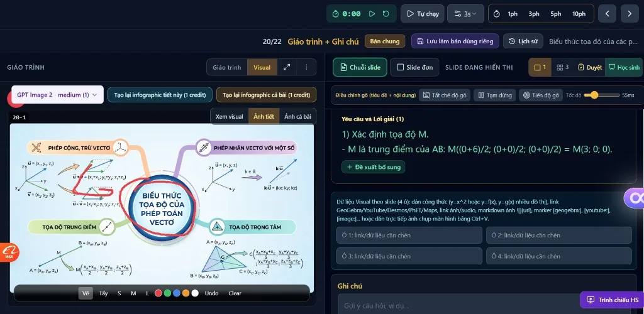Pick the orange pen color

point(186,293)
